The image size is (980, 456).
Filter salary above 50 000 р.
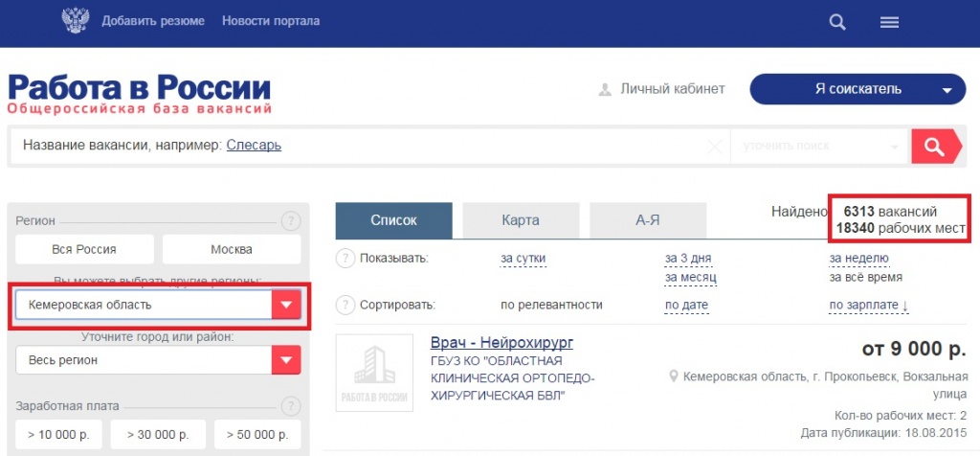[257, 435]
